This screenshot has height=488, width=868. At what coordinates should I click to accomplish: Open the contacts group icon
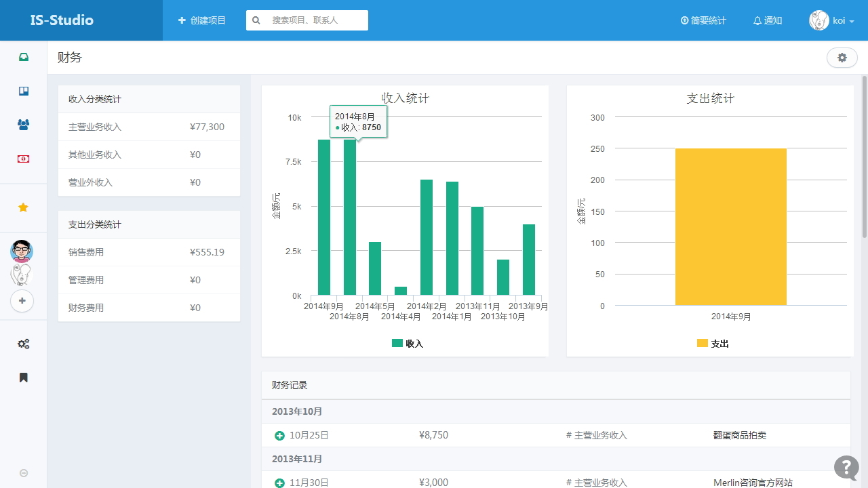(24, 125)
